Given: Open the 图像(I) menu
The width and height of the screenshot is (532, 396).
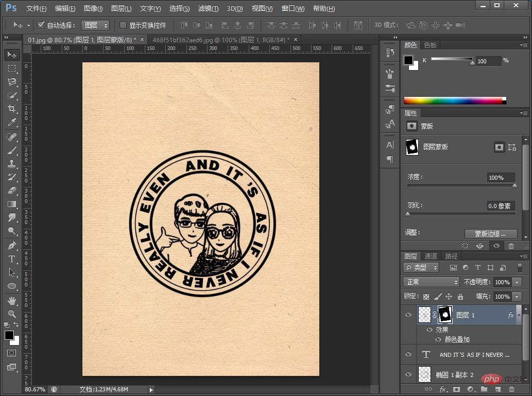Looking at the screenshot, I should pos(93,8).
